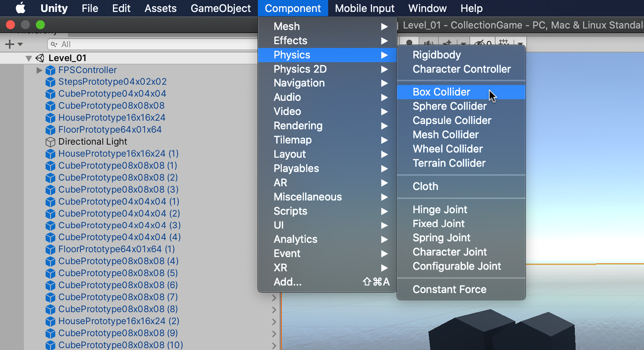Image resolution: width=644 pixels, height=350 pixels.
Task: Open the Event submenu
Action: coord(327,254)
